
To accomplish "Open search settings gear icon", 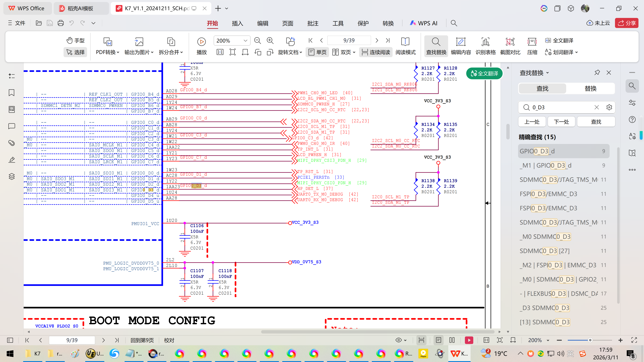I will [609, 107].
